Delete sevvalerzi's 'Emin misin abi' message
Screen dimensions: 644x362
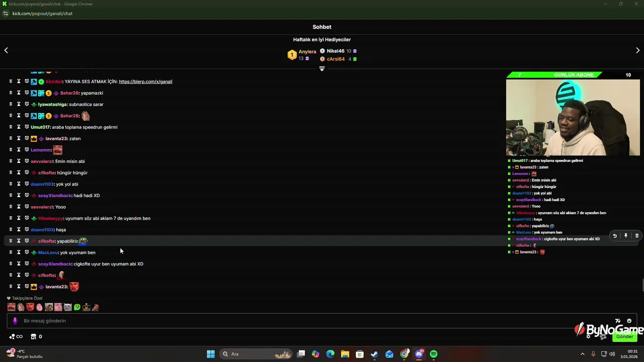tap(11, 161)
